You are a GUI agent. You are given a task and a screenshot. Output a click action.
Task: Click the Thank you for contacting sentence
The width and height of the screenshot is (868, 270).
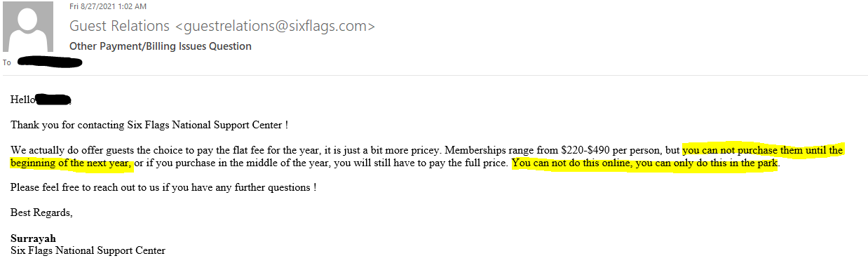click(149, 125)
